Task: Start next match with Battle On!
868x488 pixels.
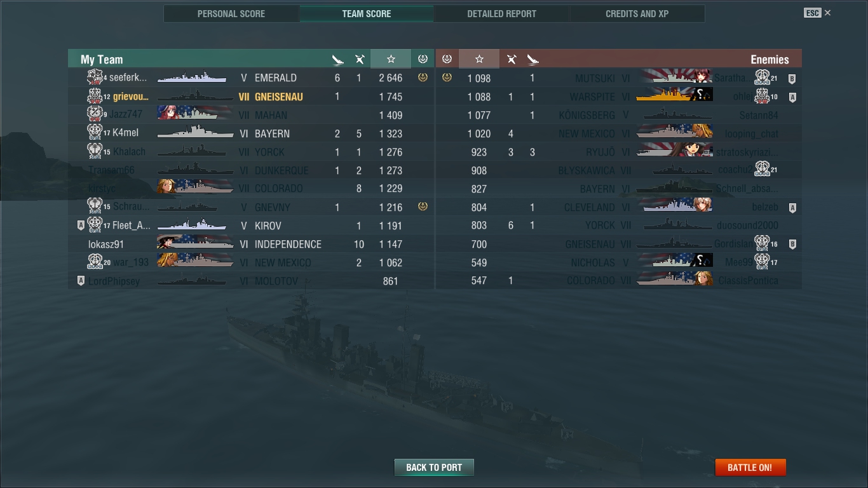Action: click(x=750, y=467)
